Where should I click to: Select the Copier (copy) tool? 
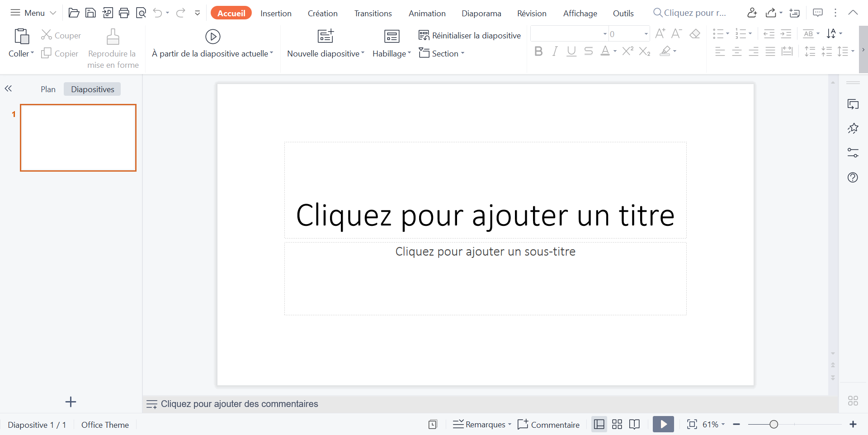[59, 53]
